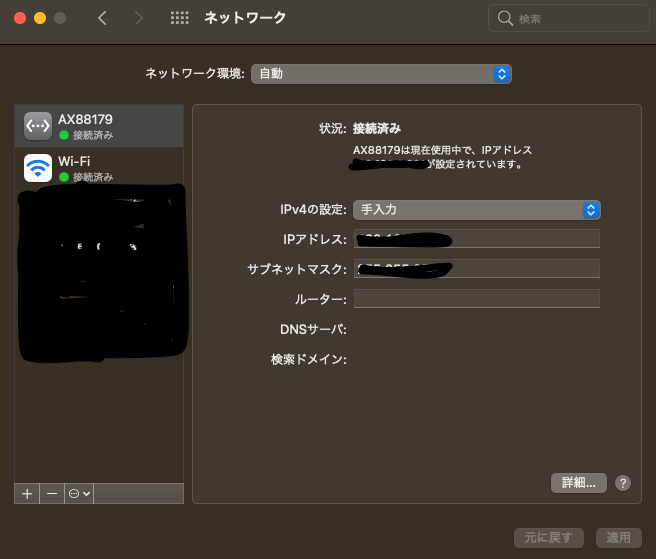Go forward with the right chevron
The height and width of the screenshot is (559, 656).
click(138, 18)
